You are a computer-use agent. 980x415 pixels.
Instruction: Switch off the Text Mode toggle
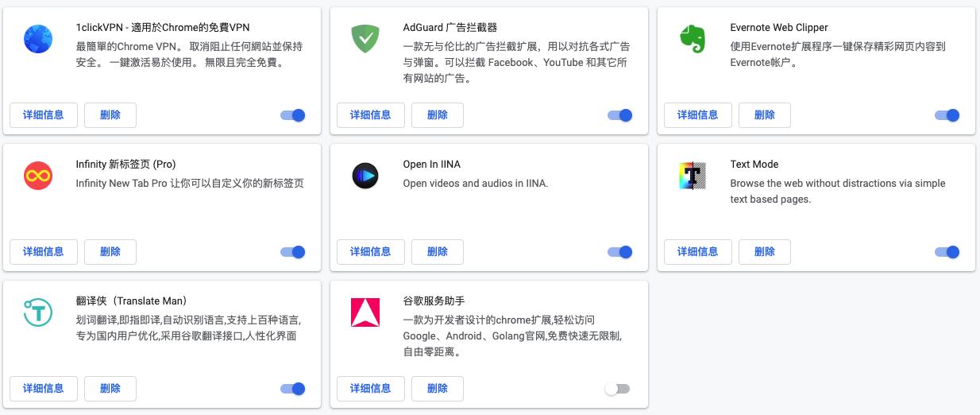tap(947, 252)
